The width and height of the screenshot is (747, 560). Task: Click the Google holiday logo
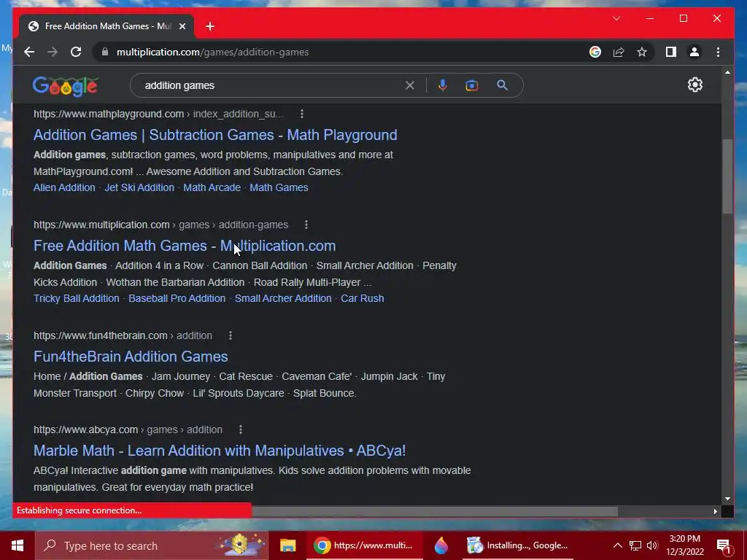click(x=65, y=86)
